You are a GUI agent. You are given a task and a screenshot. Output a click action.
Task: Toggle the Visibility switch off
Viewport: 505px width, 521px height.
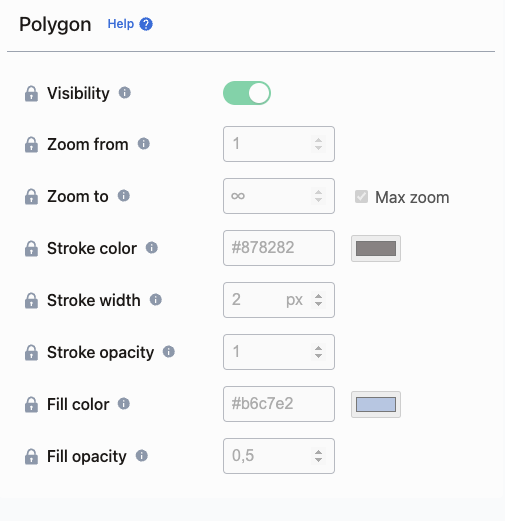click(x=247, y=93)
